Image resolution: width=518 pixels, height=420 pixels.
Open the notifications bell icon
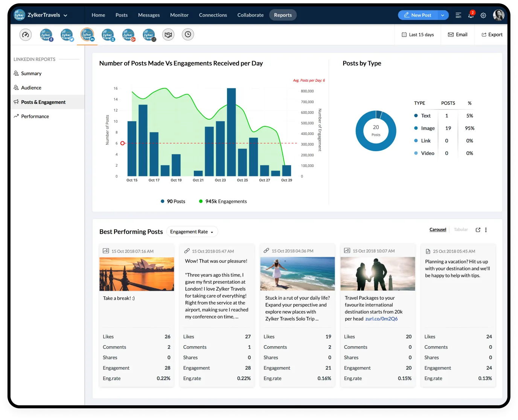(471, 15)
